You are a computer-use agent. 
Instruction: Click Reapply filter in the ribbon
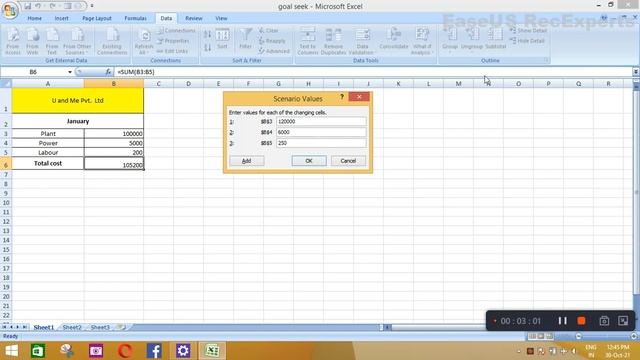(272, 41)
